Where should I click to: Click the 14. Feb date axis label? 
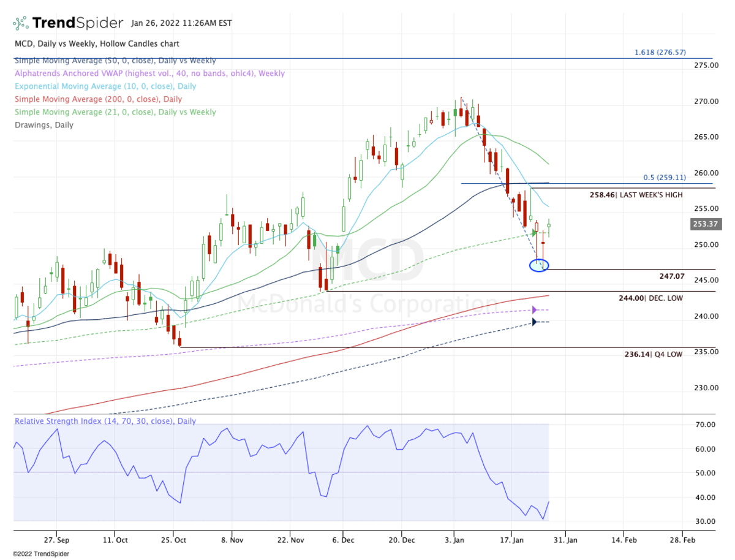[x=624, y=540]
